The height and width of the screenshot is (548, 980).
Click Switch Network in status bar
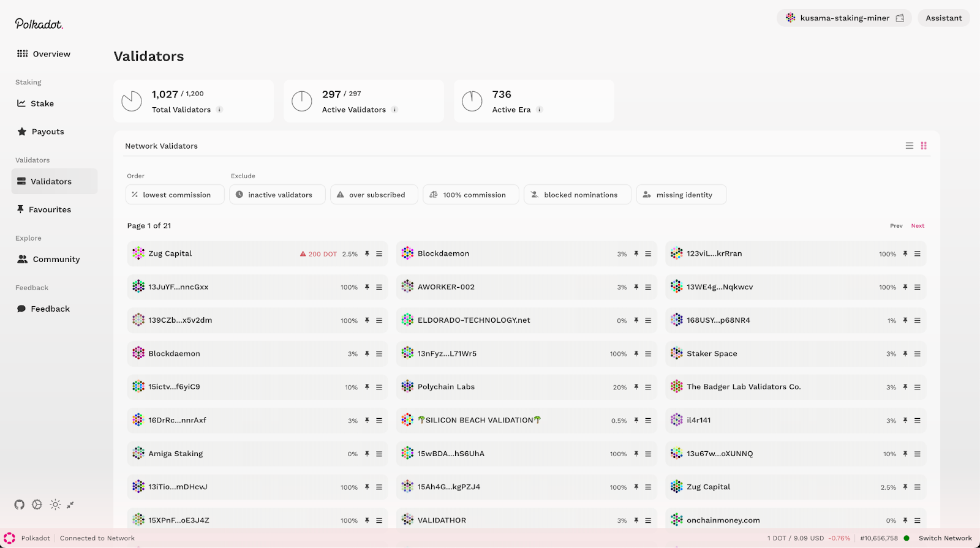pos(945,538)
